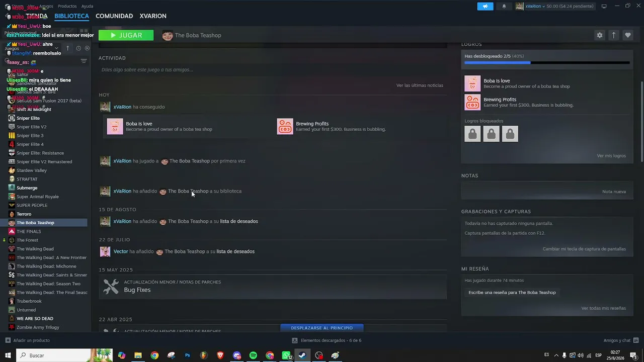The image size is (644, 362).
Task: Switch to Big Picture mode monitor icon
Action: (604, 6)
